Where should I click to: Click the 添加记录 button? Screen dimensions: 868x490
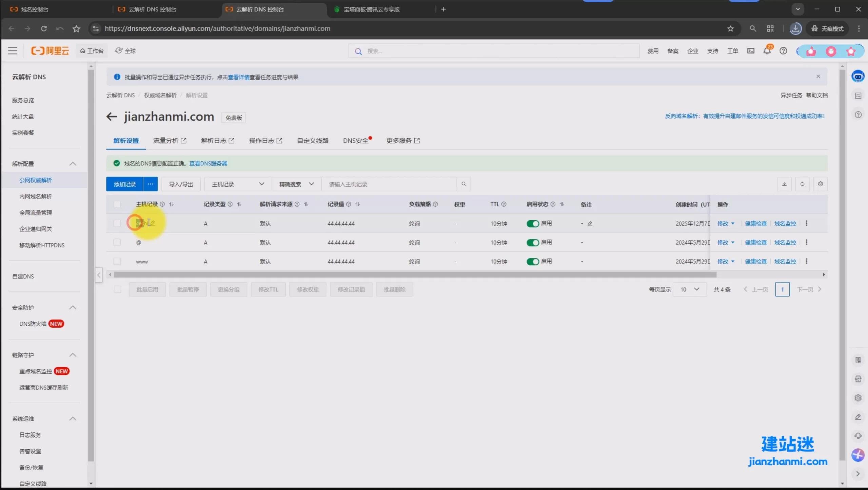pyautogui.click(x=124, y=184)
